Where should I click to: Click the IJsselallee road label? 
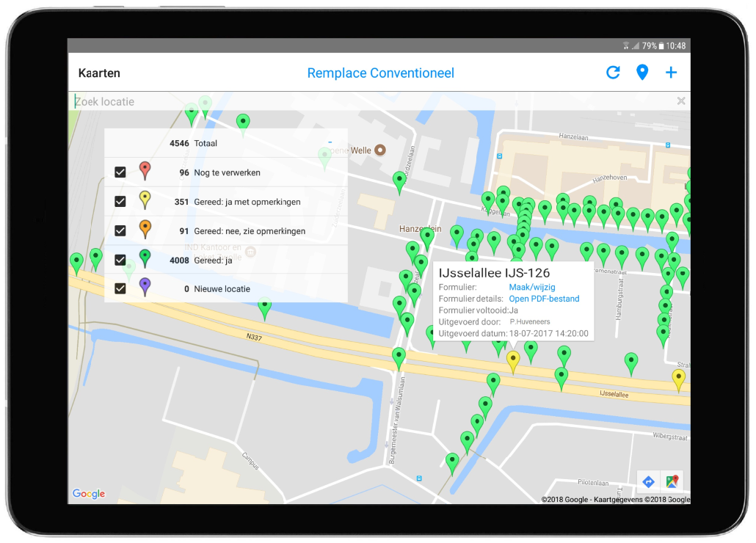[x=614, y=393]
